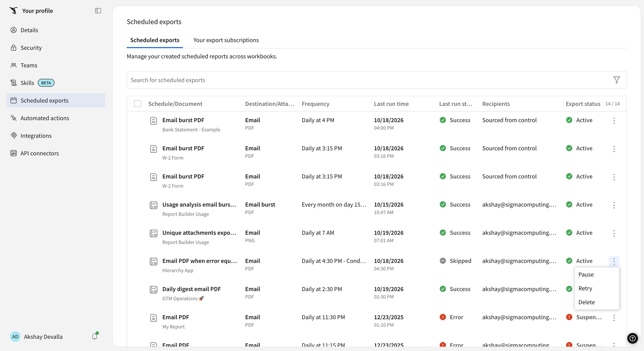Image resolution: width=644 pixels, height=351 pixels.
Task: Open options menu for My Report export
Action: (614, 318)
